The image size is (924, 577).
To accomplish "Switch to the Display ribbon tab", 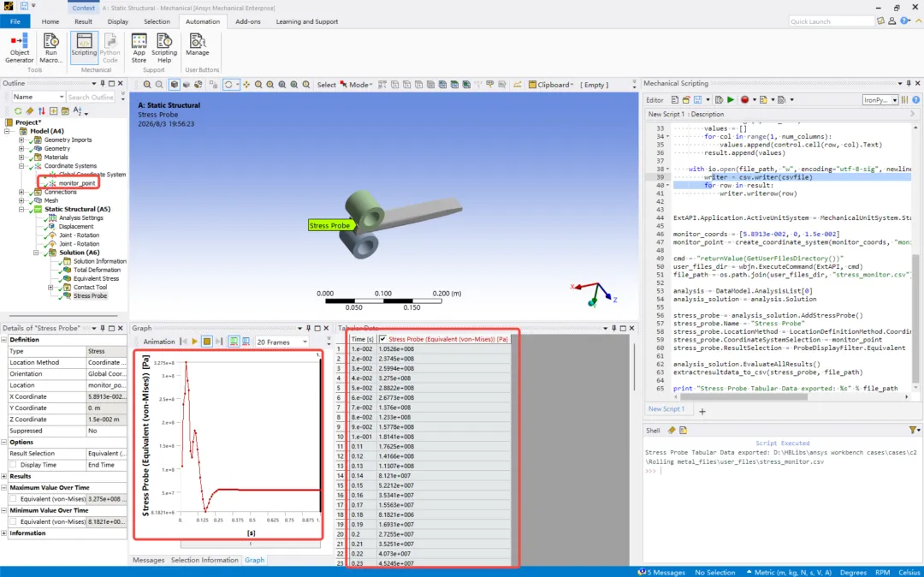I will tap(118, 21).
